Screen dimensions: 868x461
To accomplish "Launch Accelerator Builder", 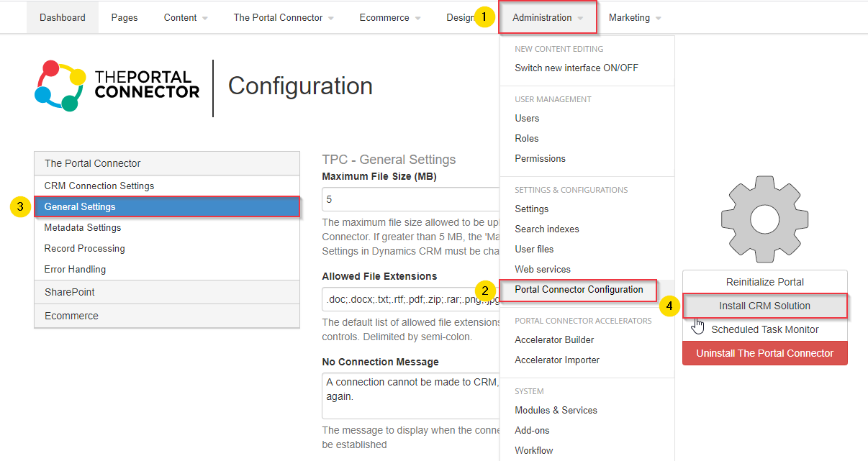I will [554, 339].
